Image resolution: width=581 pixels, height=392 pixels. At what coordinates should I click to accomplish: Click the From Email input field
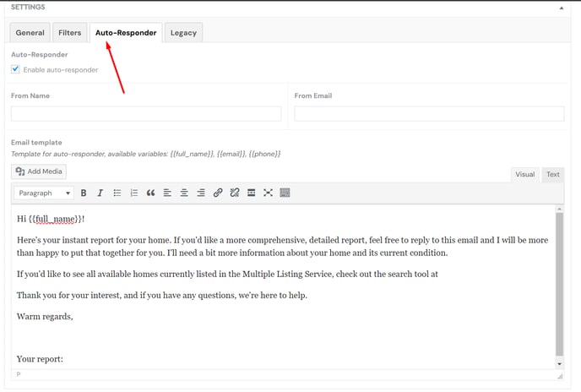pos(430,114)
